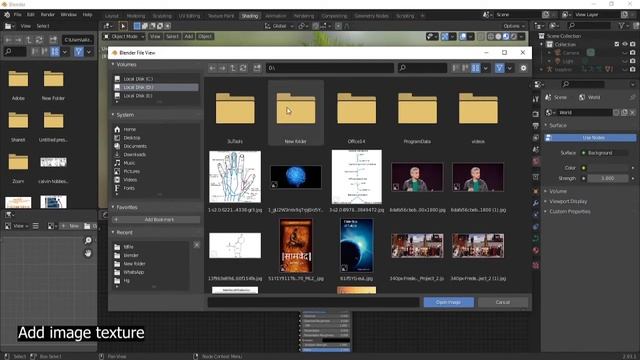Click the file path field in File View
Viewport: 640px width, 360px height.
330,68
